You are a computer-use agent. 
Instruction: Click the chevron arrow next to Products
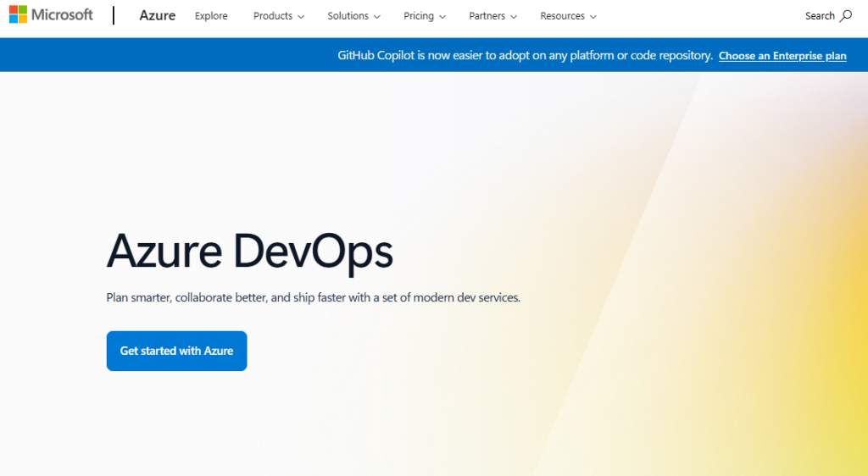(301, 17)
